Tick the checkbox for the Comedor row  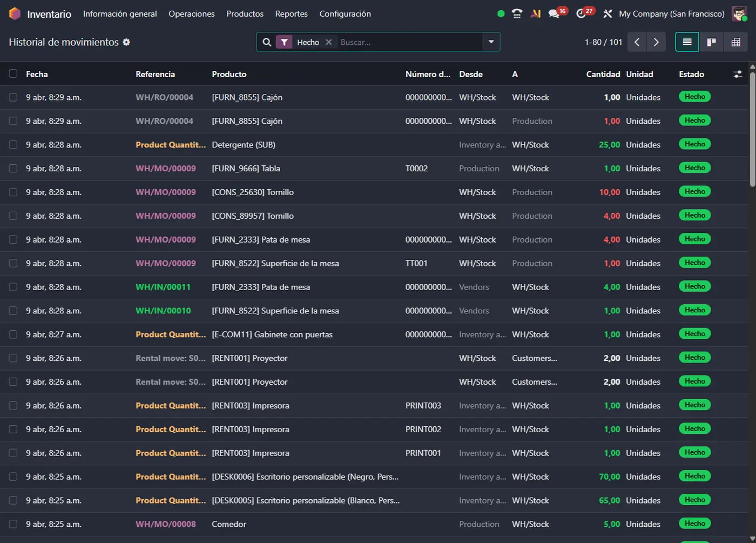pos(13,524)
